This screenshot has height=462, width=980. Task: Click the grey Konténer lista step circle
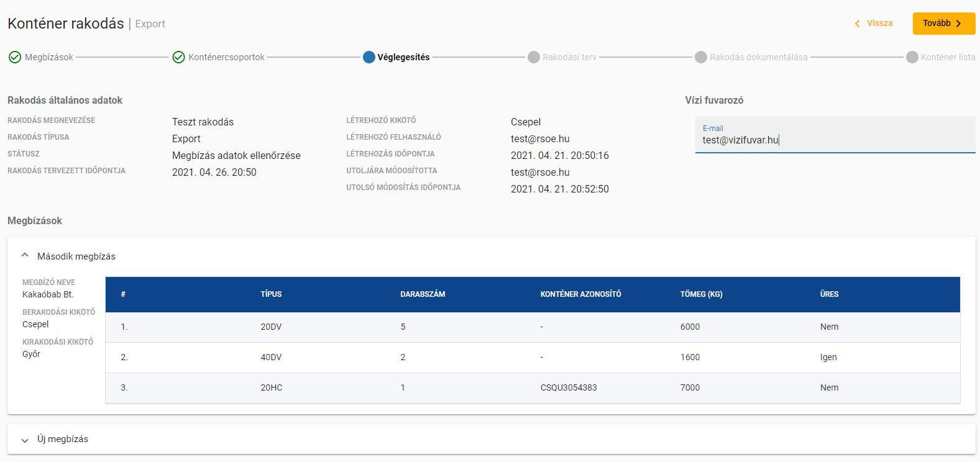(912, 57)
